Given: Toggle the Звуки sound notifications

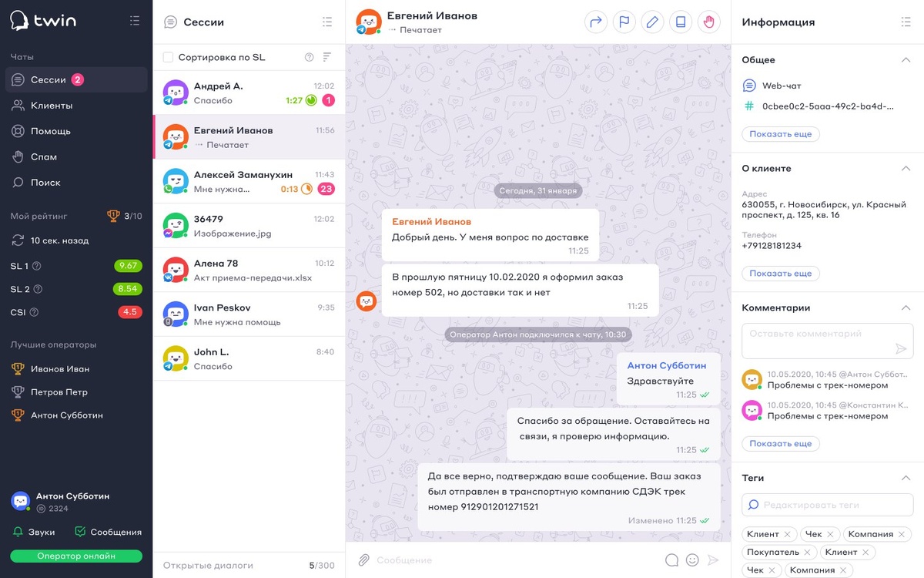Looking at the screenshot, I should coord(34,532).
